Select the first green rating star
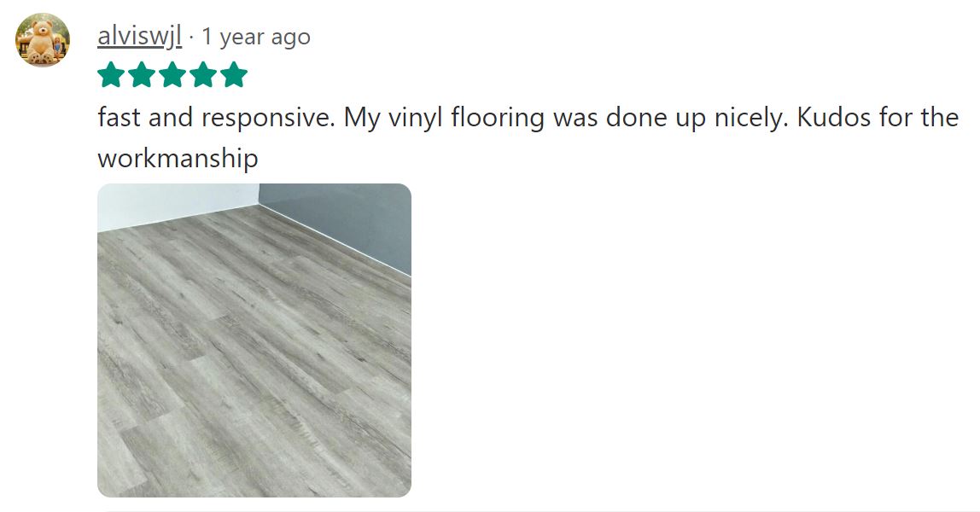 point(111,75)
